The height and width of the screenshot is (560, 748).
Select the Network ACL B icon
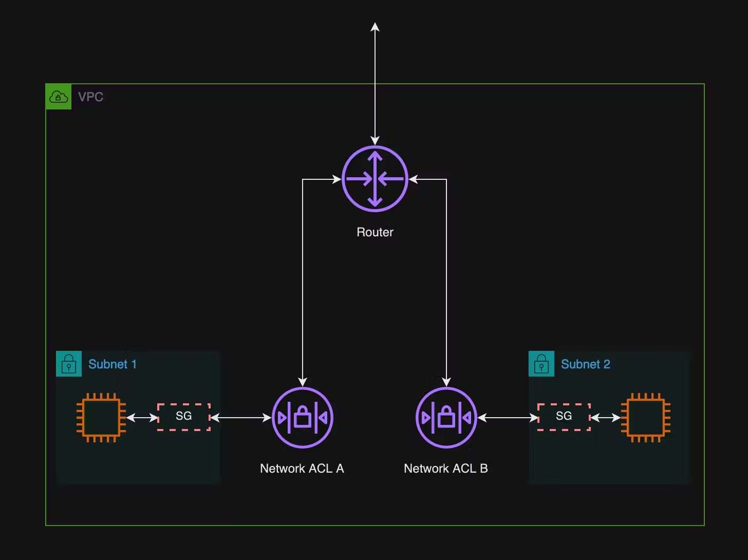(x=446, y=418)
